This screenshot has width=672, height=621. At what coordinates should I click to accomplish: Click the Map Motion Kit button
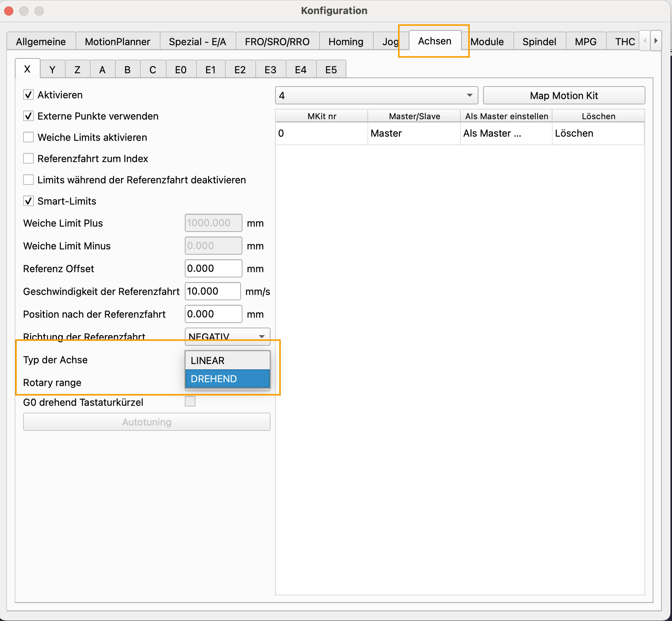(563, 96)
